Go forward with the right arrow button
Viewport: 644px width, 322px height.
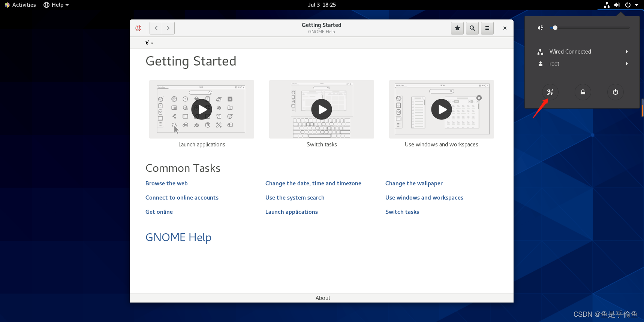(x=168, y=28)
